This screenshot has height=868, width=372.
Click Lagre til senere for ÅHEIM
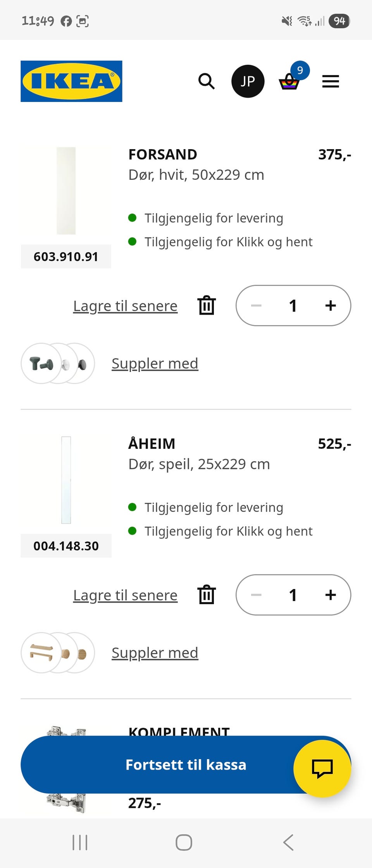tap(125, 595)
